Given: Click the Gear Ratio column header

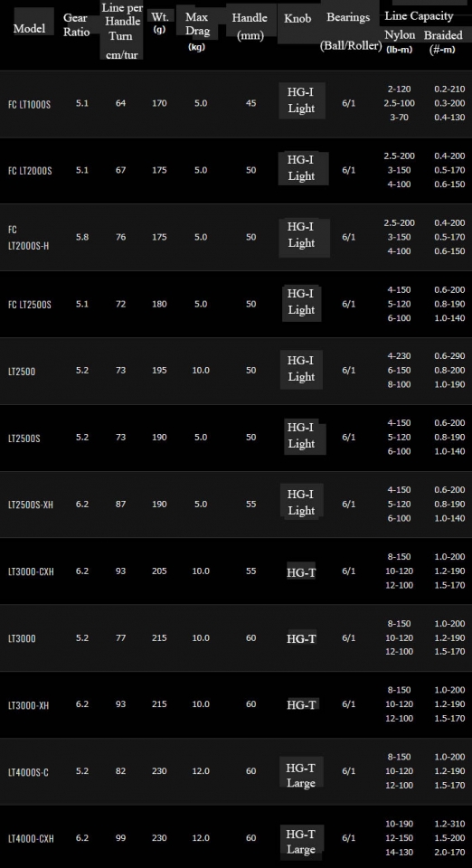Looking at the screenshot, I should [x=76, y=24].
